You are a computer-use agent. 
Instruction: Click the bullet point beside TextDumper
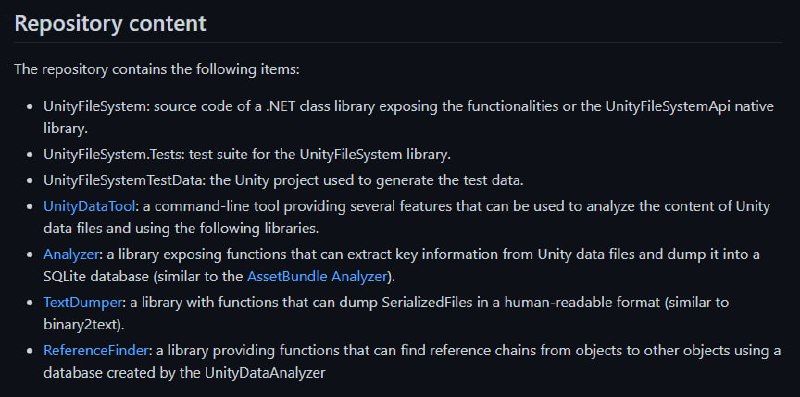[31, 303]
